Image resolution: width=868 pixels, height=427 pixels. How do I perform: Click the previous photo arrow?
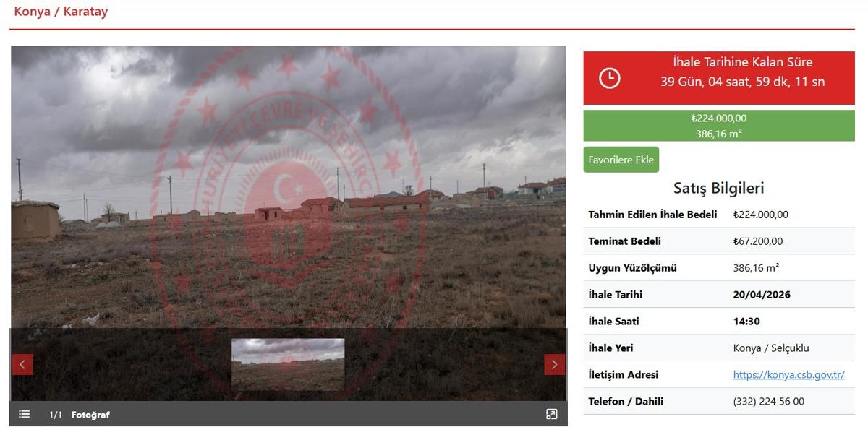pos(22,364)
